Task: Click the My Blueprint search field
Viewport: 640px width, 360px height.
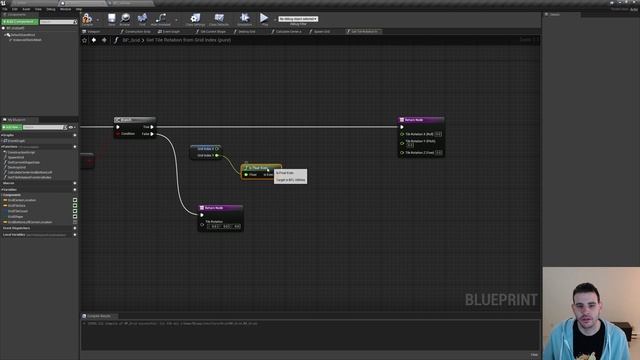Action: click(44, 127)
